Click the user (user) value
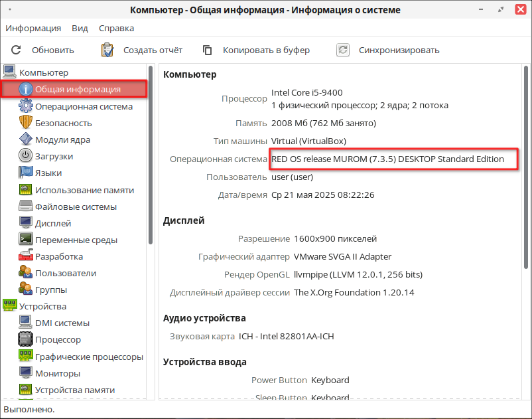This screenshot has height=419, width=532. (x=292, y=177)
